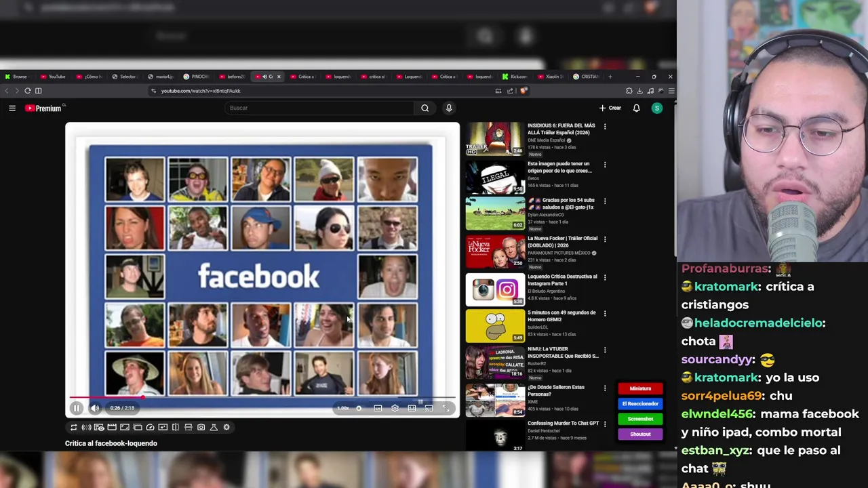Screen dimensions: 868x488
Task: Click the flip video icon below player
Action: point(176,427)
